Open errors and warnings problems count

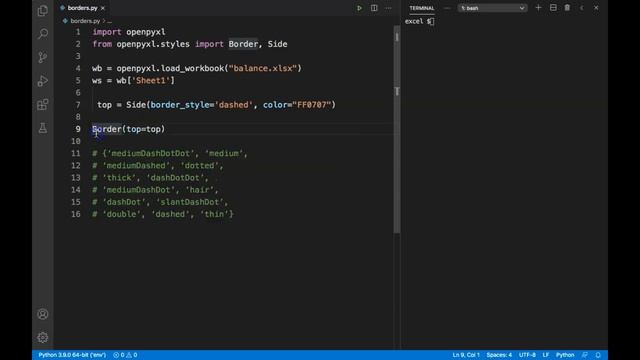pos(125,355)
